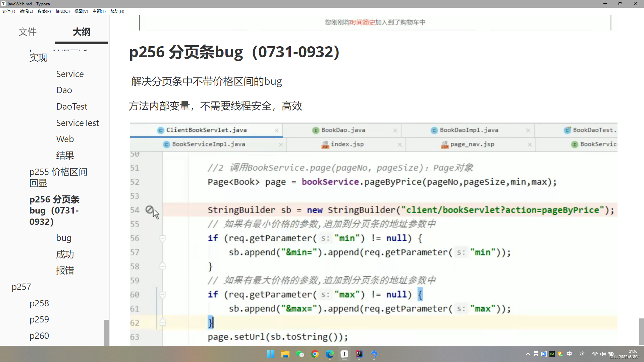Image resolution: width=644 pixels, height=362 pixels.
Task: Close the BookDaoImpl.java editor tab
Action: (x=528, y=130)
